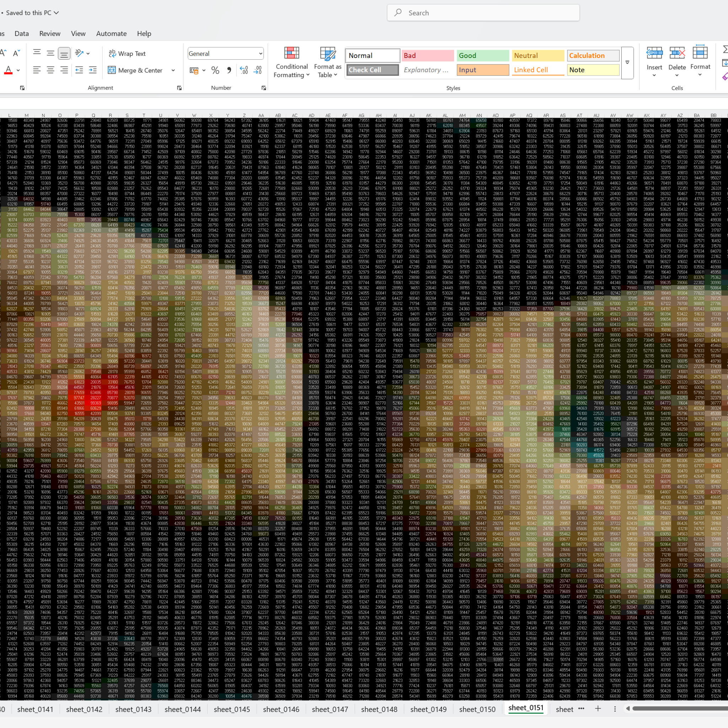
Task: Click the Percent Style icon
Action: point(215,70)
